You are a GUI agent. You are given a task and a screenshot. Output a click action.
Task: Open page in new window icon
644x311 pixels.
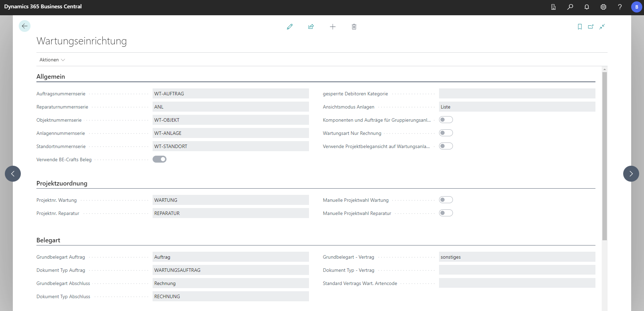(591, 27)
